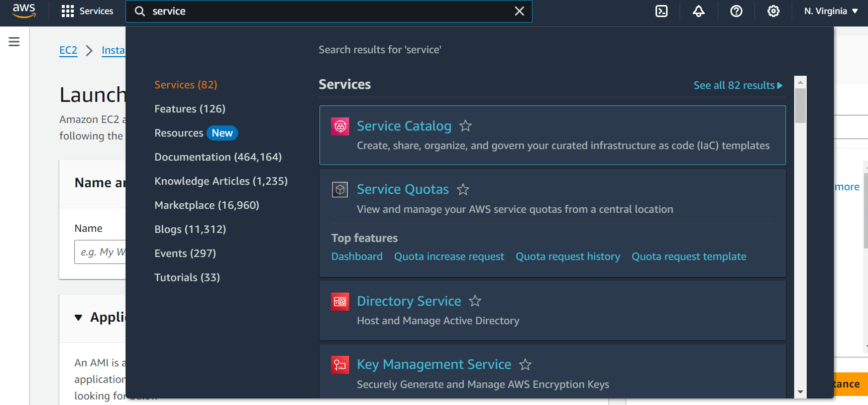Click the AWS logo home icon
The width and height of the screenshot is (868, 405).
point(24,11)
